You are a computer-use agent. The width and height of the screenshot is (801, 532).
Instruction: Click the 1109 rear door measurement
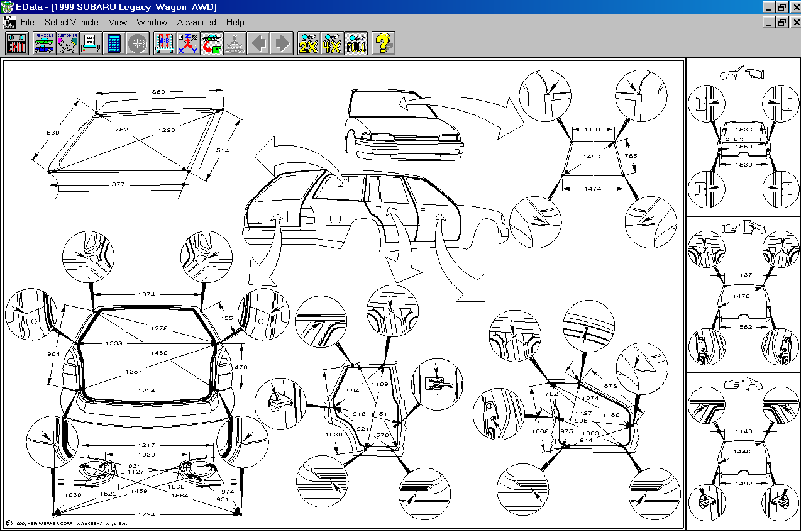380,384
